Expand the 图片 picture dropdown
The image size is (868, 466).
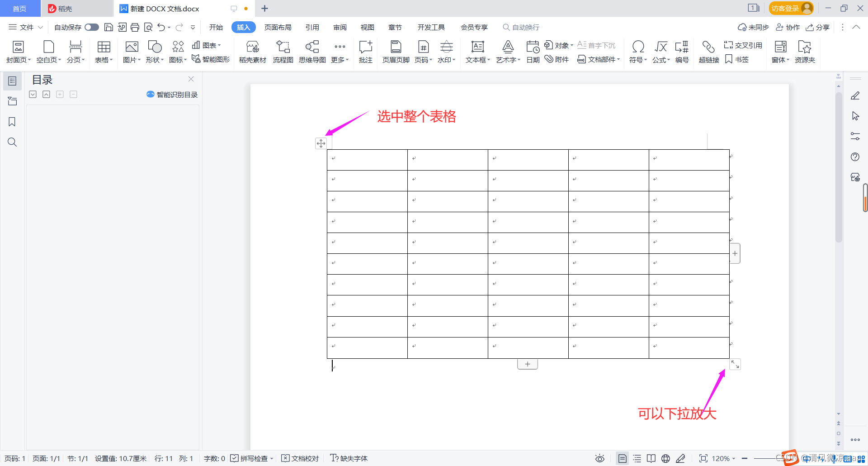[x=131, y=51]
